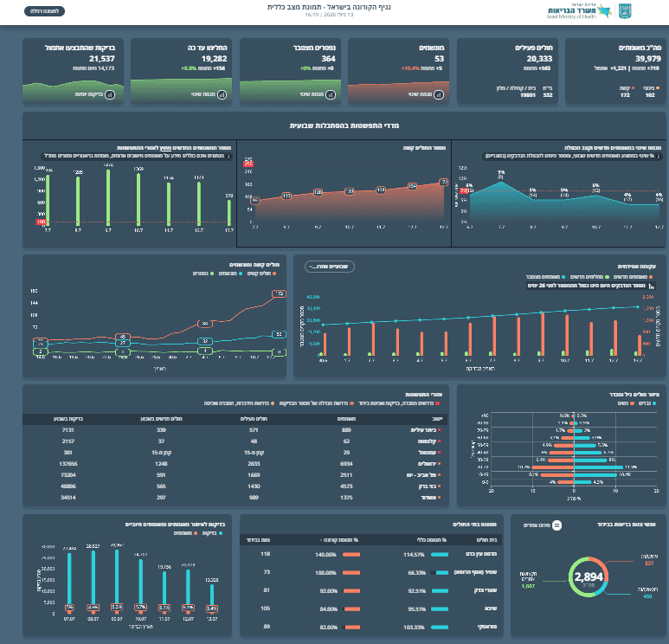
Task: Toggle cyan ventilated legend in line chart
Action: tap(230, 274)
